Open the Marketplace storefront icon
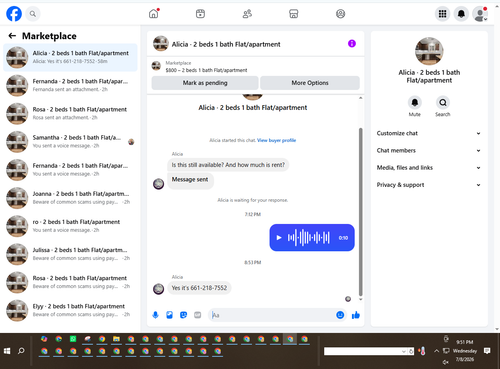This screenshot has height=369, width=500. coord(294,14)
